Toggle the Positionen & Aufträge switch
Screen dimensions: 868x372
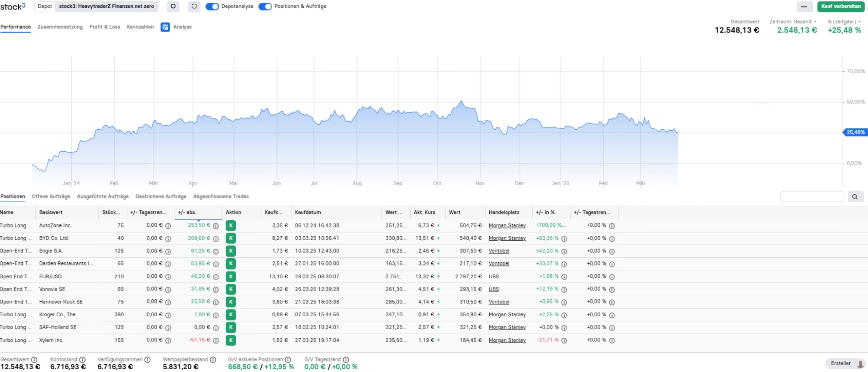coord(265,6)
